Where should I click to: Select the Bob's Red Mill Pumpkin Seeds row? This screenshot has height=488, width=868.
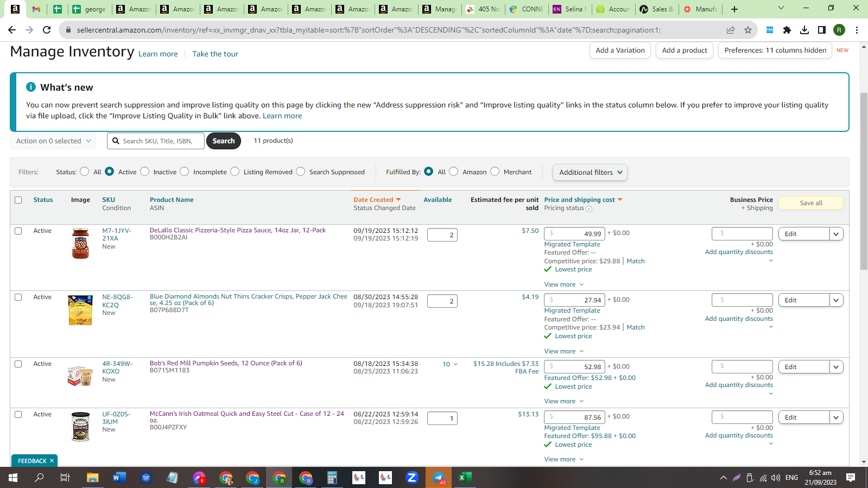[x=18, y=364]
